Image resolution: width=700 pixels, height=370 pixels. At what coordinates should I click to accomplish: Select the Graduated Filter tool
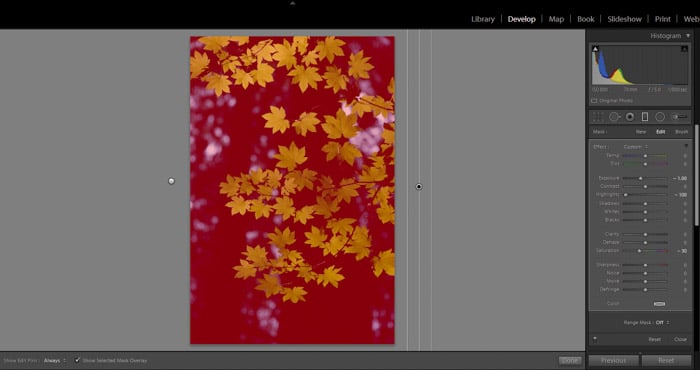(645, 117)
